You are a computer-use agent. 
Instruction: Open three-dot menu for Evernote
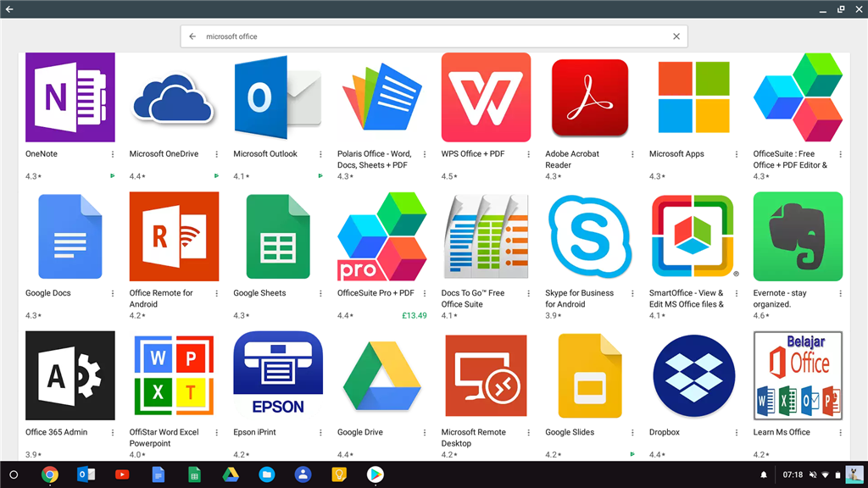click(840, 294)
